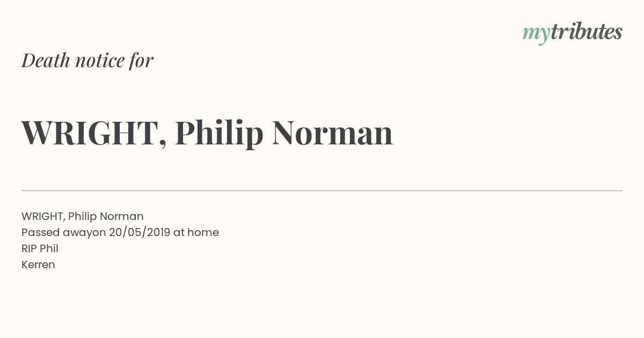The image size is (644, 338).
Task: Click the horizontal divider line
Action: pos(322,190)
